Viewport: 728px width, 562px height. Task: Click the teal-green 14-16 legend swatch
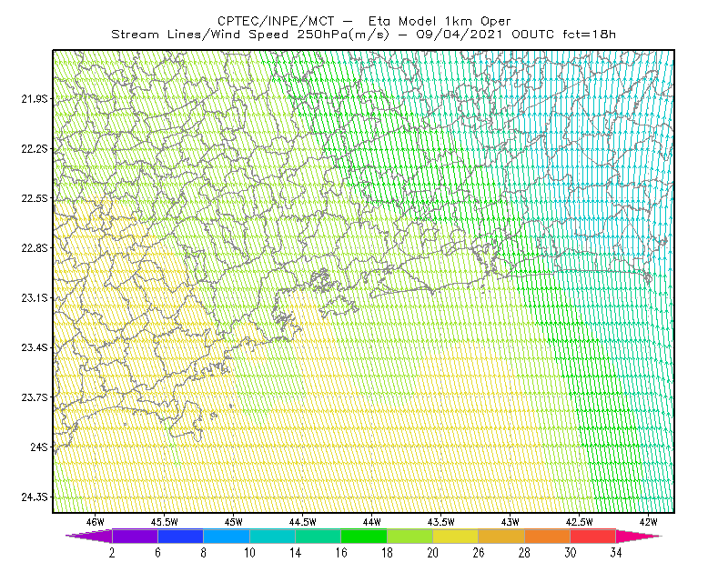point(318,536)
